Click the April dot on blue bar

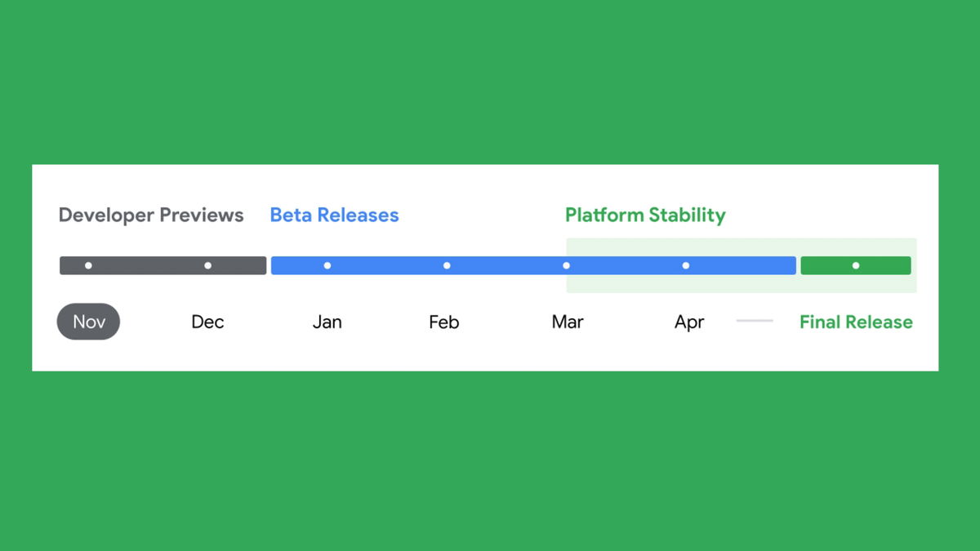click(x=685, y=265)
